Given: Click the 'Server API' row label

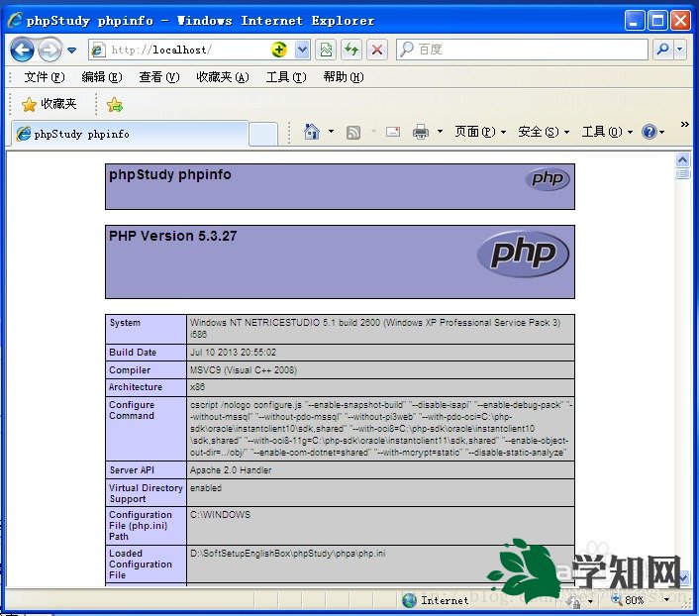Looking at the screenshot, I should (x=132, y=469).
